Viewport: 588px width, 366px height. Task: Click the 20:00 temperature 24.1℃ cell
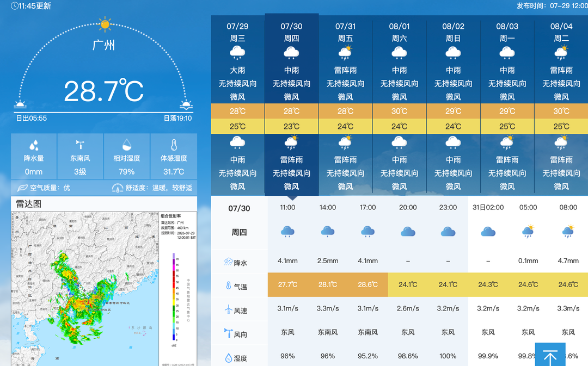click(x=408, y=285)
